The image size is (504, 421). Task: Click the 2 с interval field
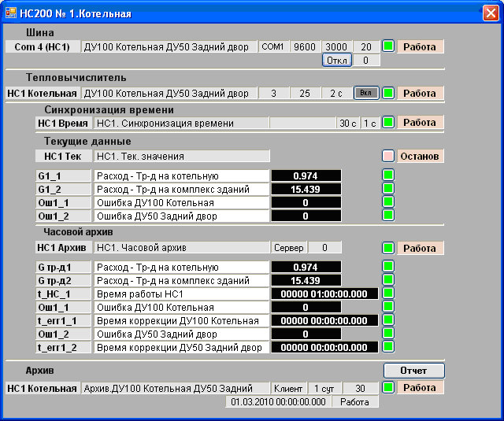point(336,93)
